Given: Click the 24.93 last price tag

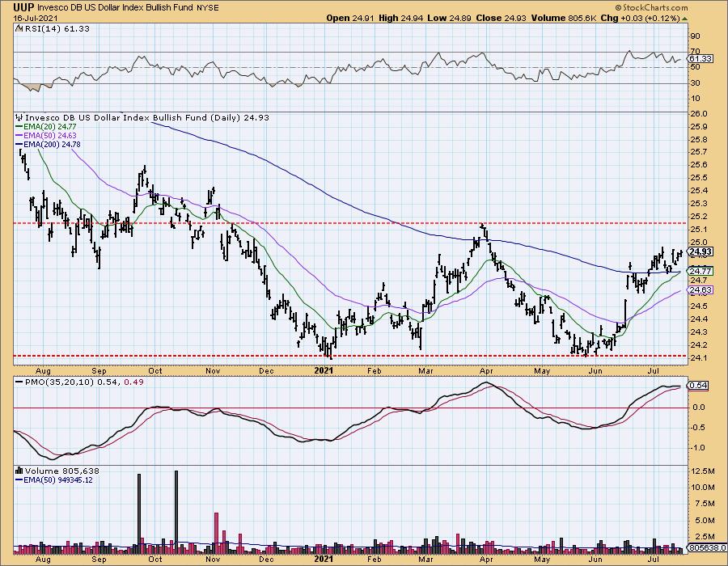Looking at the screenshot, I should pos(700,252).
